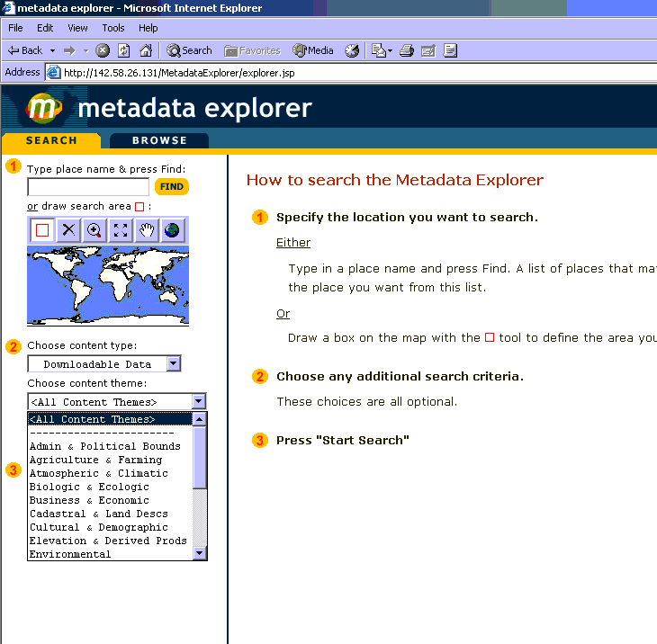Click the browser Home icon

[145, 50]
